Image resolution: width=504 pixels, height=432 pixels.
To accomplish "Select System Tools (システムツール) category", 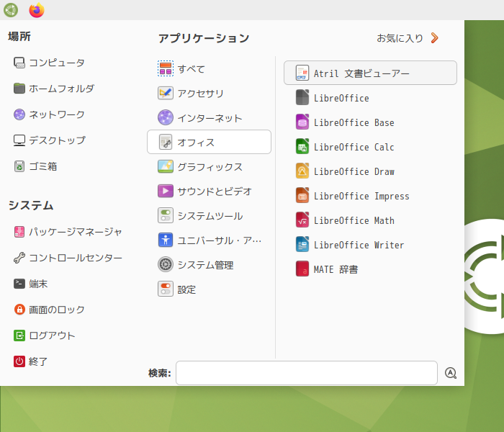I will click(x=209, y=215).
